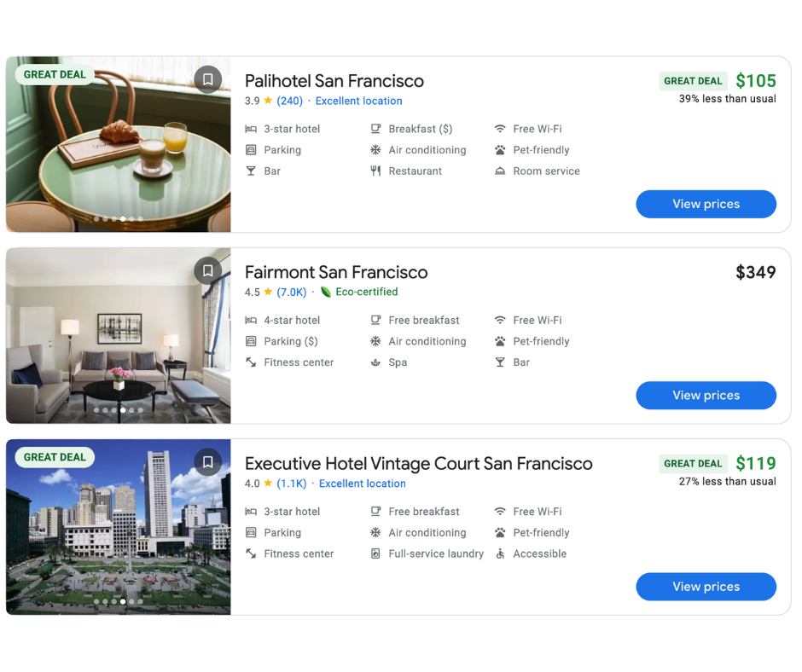Open Palihotel's (240) reviews

(289, 101)
